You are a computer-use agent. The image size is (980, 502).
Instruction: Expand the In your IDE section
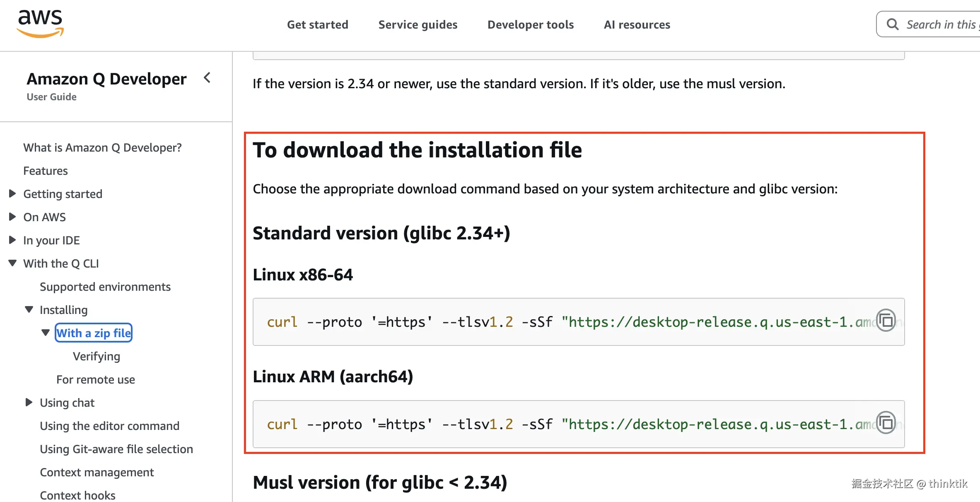12,239
